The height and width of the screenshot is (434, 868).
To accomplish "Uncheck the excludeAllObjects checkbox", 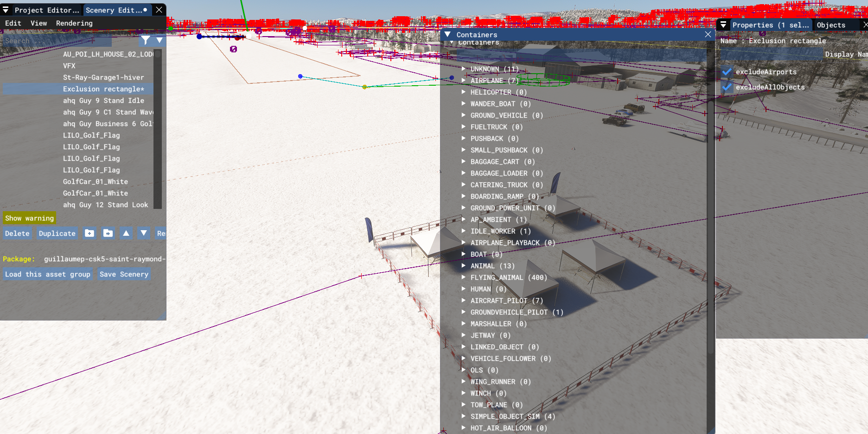I will pyautogui.click(x=727, y=87).
